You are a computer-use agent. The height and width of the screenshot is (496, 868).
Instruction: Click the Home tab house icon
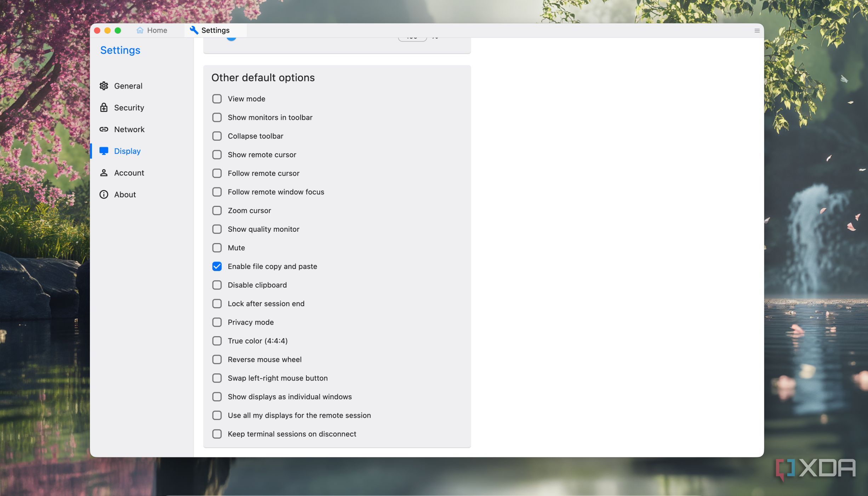(x=140, y=30)
